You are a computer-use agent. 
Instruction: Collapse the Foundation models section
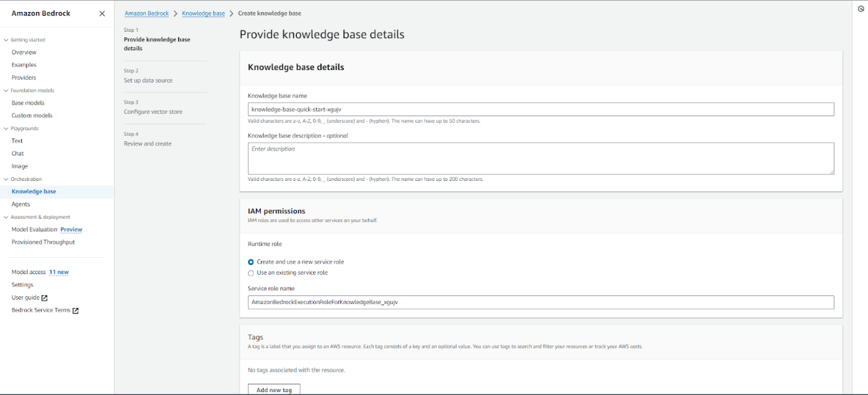pyautogui.click(x=6, y=90)
